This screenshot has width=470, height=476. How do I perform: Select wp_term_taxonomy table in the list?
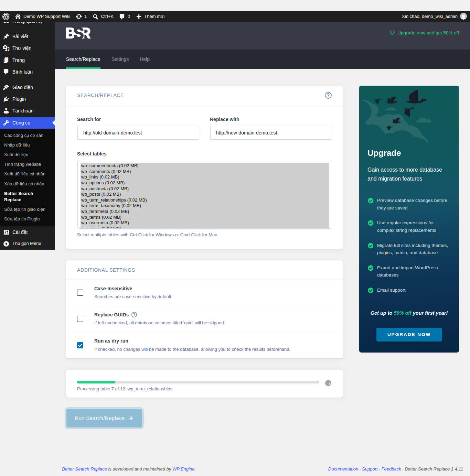(x=205, y=206)
